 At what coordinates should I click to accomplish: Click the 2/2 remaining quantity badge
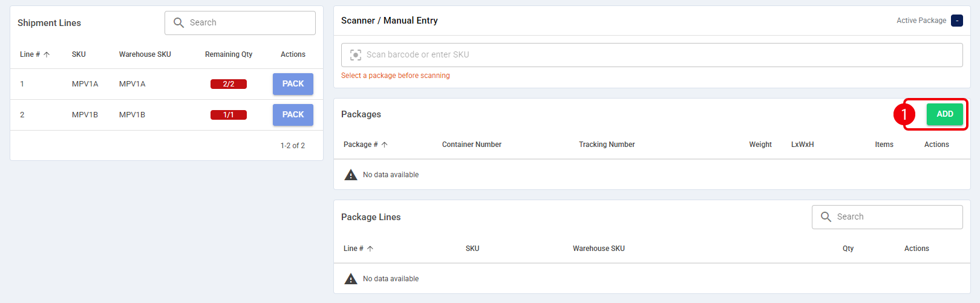229,84
